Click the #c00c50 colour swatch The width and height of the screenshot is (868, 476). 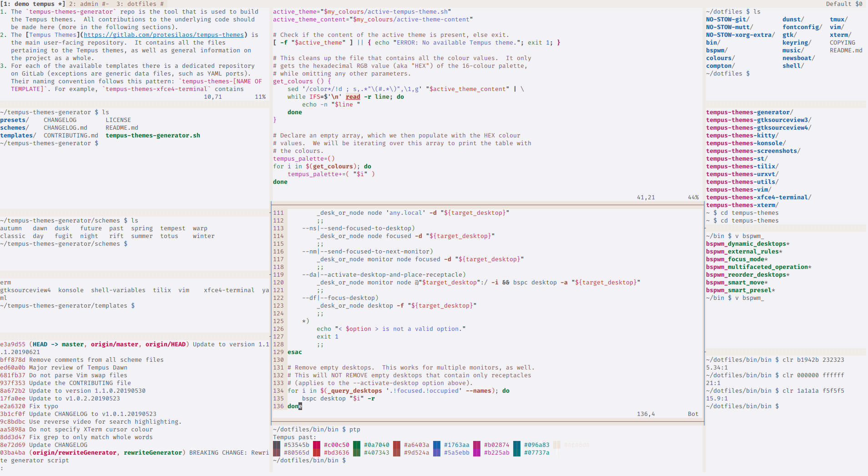coord(317,445)
